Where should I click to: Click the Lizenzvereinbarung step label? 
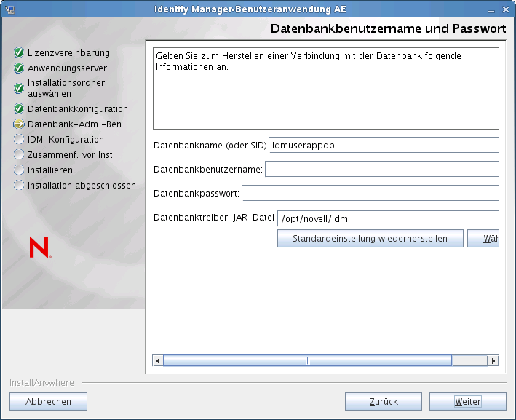point(68,52)
